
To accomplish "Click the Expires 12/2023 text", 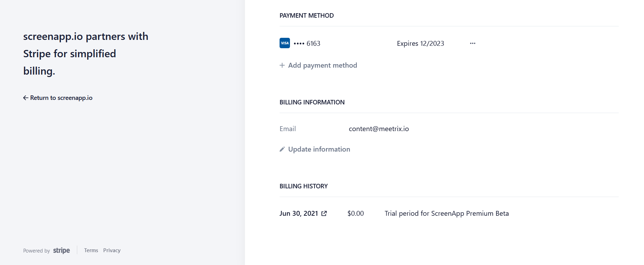I will 420,43.
